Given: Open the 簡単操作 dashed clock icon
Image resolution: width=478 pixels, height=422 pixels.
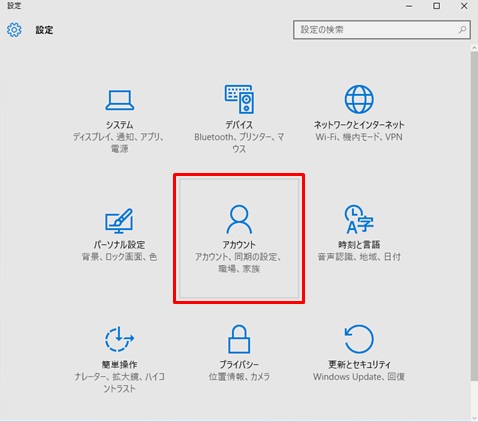Looking at the screenshot, I should [x=119, y=339].
